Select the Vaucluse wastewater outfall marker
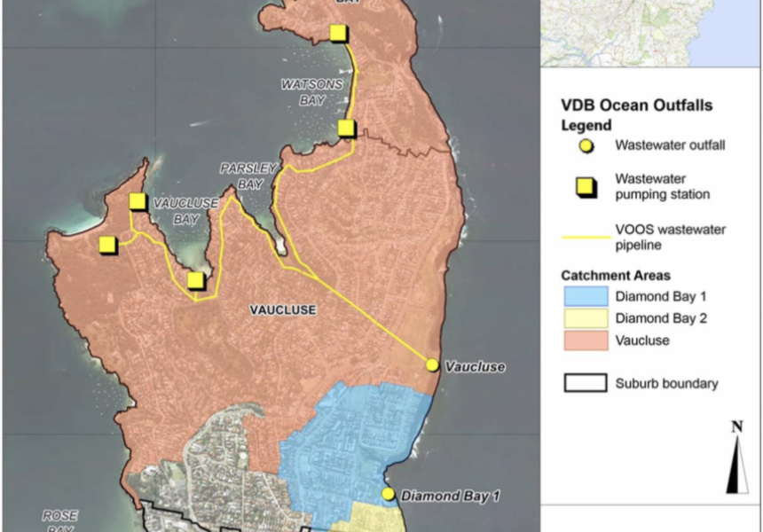Viewport: 763px width, 532px height. tap(432, 364)
